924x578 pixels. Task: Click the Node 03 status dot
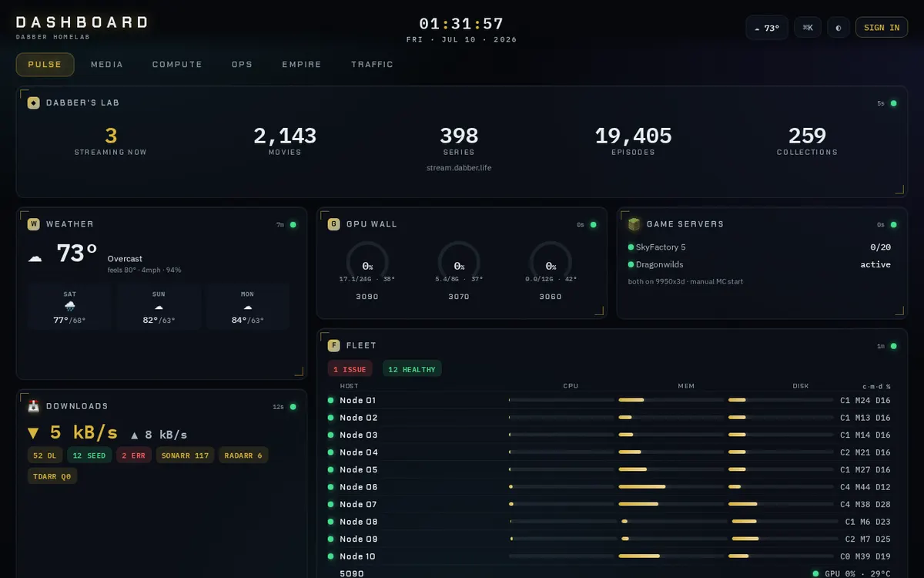coord(331,435)
